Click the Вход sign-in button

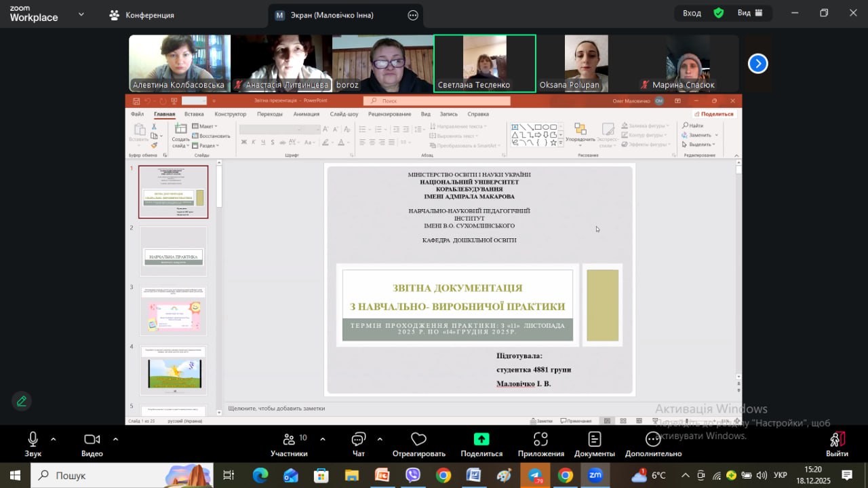692,13
